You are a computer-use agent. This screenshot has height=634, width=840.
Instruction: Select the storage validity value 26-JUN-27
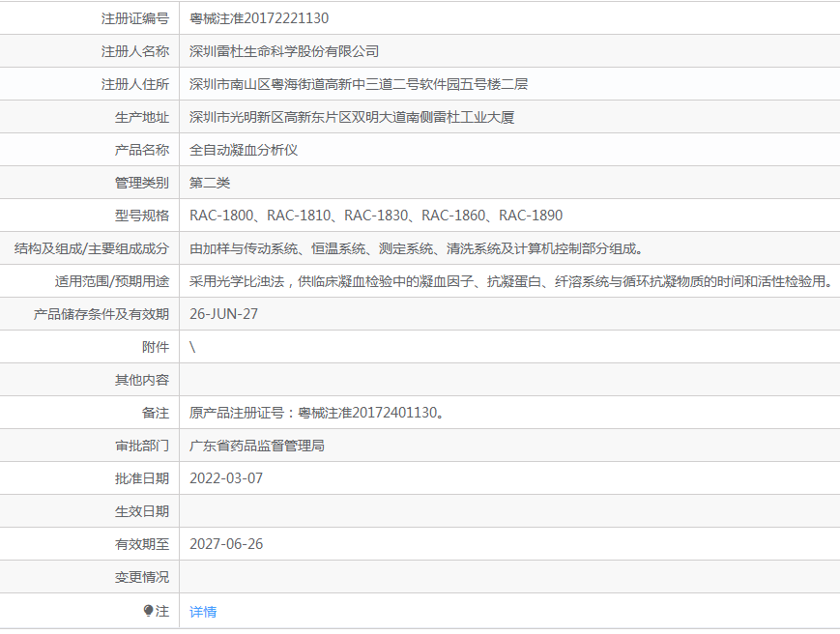click(x=224, y=314)
